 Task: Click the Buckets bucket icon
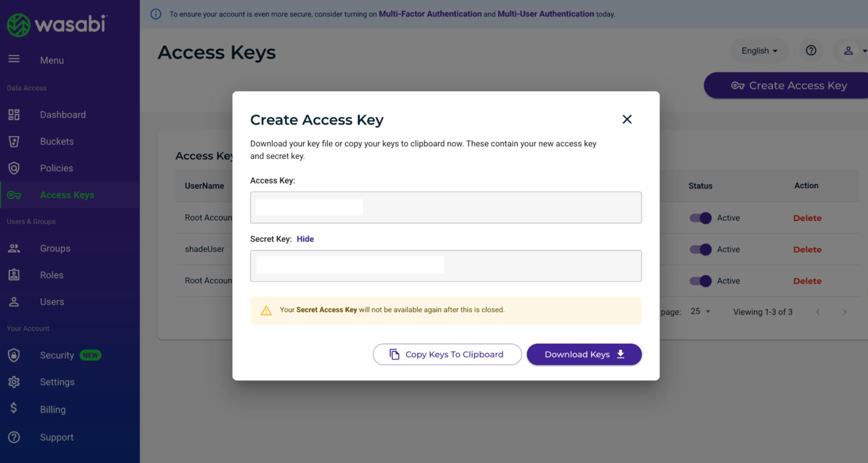tap(14, 142)
